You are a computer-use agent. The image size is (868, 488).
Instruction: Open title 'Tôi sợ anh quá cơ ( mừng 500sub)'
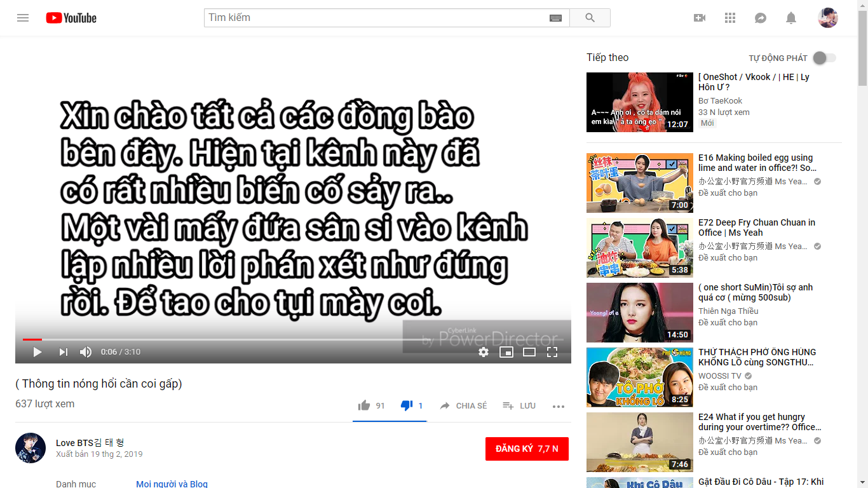756,292
